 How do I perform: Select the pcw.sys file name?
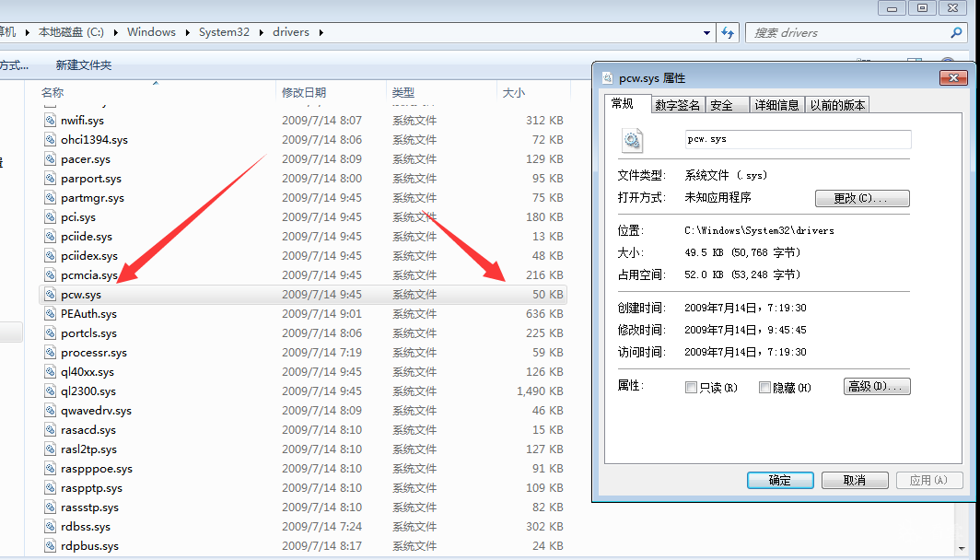pyautogui.click(x=81, y=295)
